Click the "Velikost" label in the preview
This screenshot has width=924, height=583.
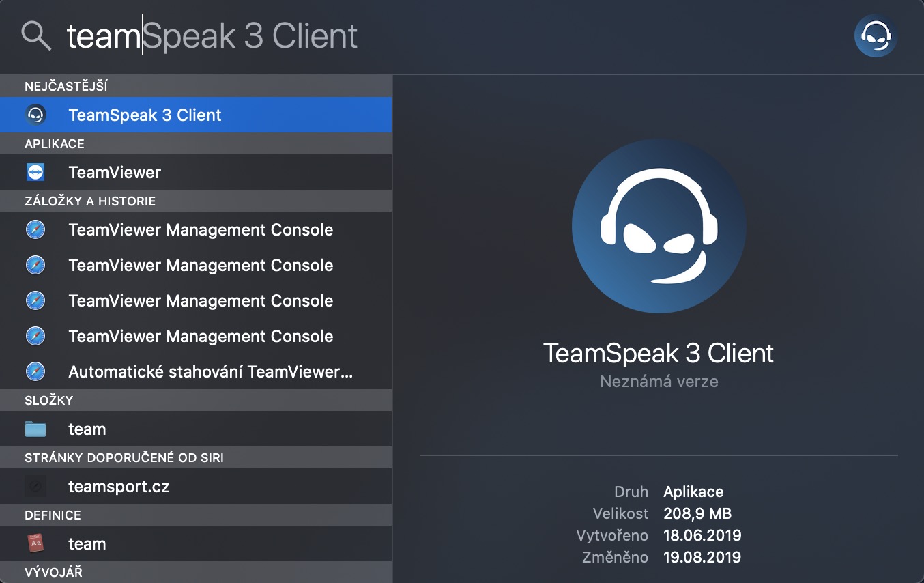[621, 513]
